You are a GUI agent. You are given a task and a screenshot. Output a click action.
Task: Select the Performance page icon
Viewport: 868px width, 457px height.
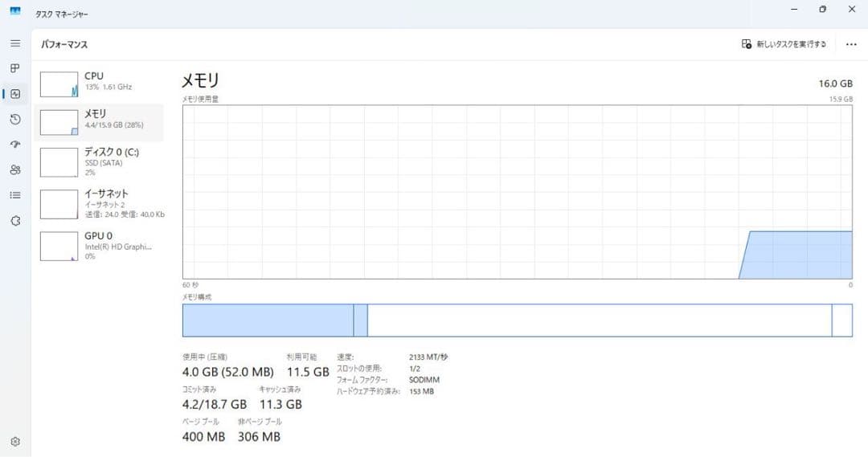tap(15, 94)
